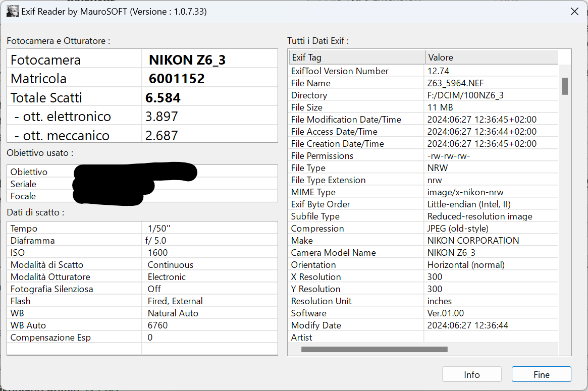This screenshot has height=391, width=588.
Task: Click the Fine button
Action: pyautogui.click(x=541, y=374)
